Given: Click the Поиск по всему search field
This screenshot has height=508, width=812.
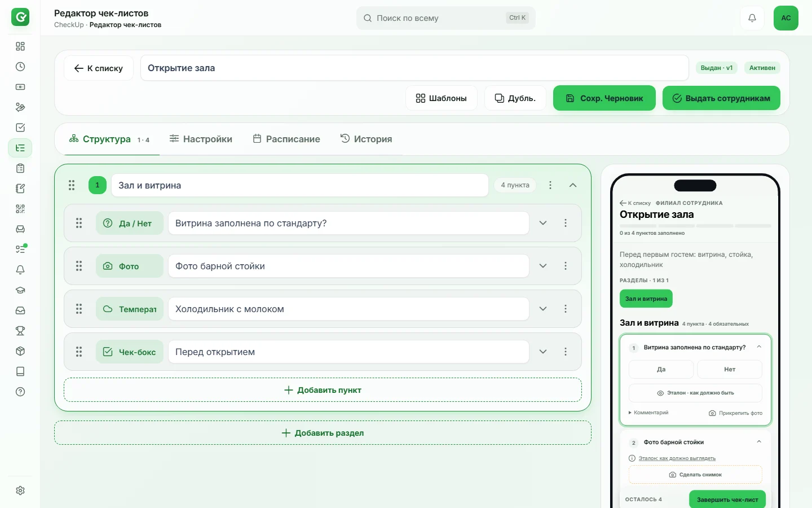Looking at the screenshot, I should (446, 18).
